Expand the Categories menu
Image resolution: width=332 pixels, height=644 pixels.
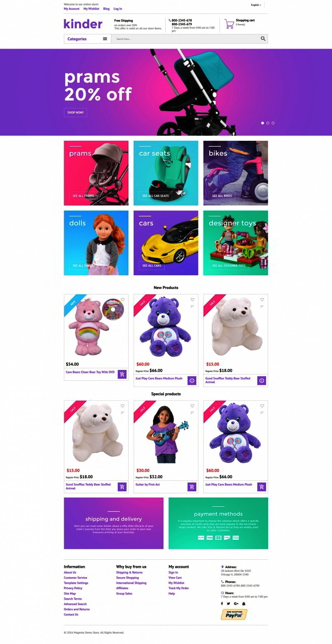pos(88,39)
